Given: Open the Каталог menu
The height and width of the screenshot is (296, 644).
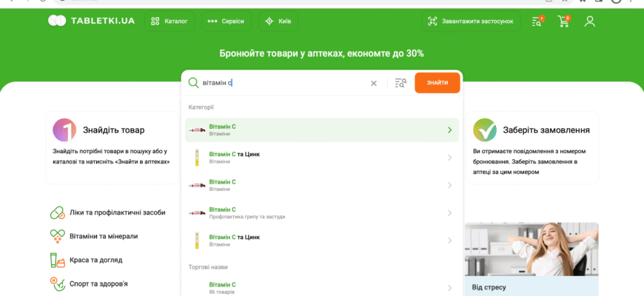Looking at the screenshot, I should [170, 21].
